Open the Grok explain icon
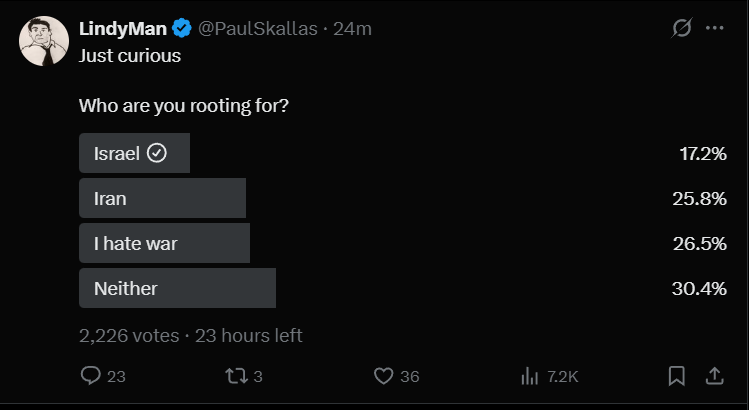Screen dimensions: 749x410 coord(682,28)
